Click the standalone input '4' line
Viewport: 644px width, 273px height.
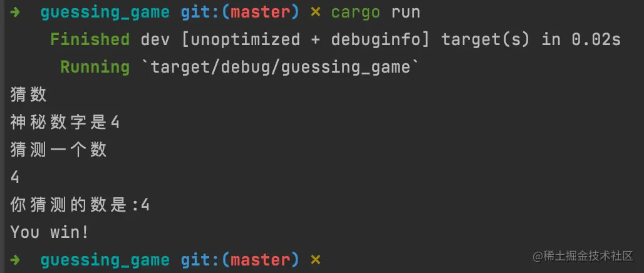click(x=15, y=177)
